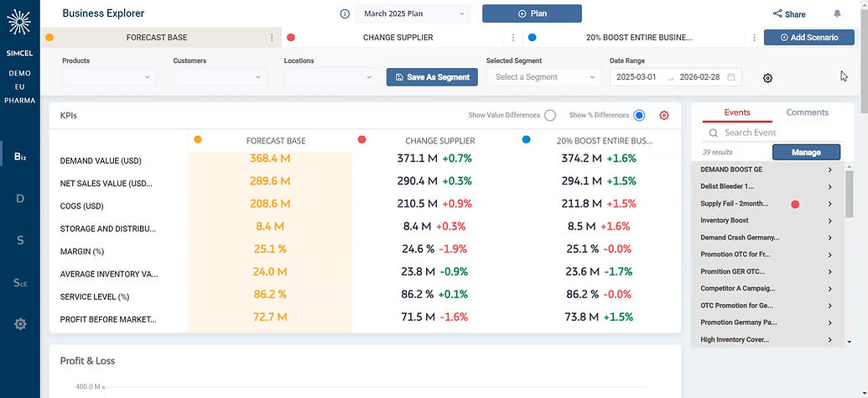Click the end date 2026-02-28 field
Viewport: 868px width, 398px height.
[x=699, y=77]
